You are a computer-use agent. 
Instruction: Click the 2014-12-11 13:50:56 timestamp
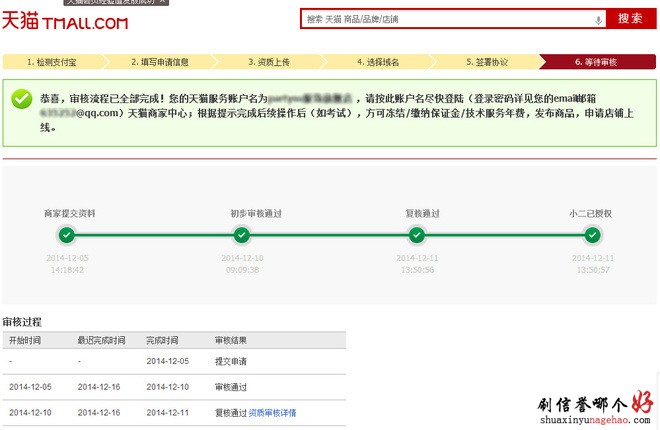pyautogui.click(x=418, y=264)
